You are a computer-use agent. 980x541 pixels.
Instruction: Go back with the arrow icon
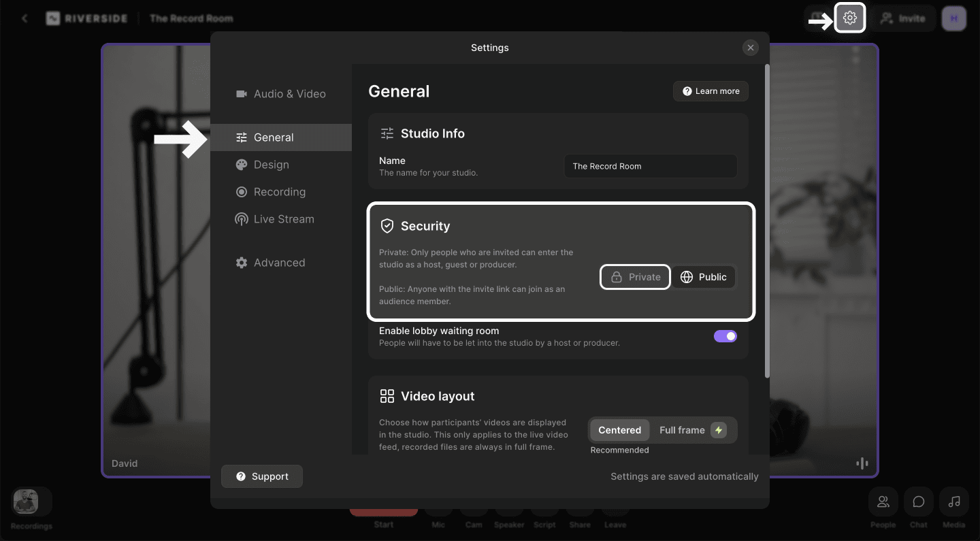24,18
